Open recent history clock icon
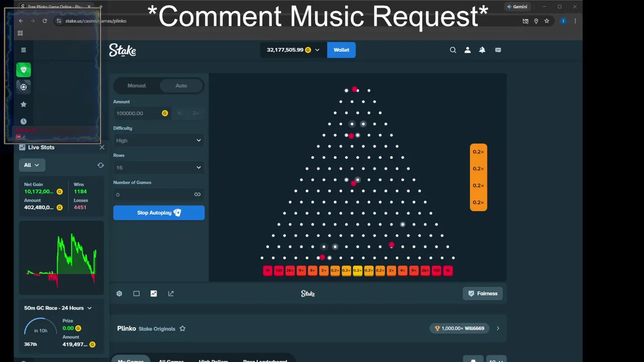The height and width of the screenshot is (362, 644). [x=23, y=121]
